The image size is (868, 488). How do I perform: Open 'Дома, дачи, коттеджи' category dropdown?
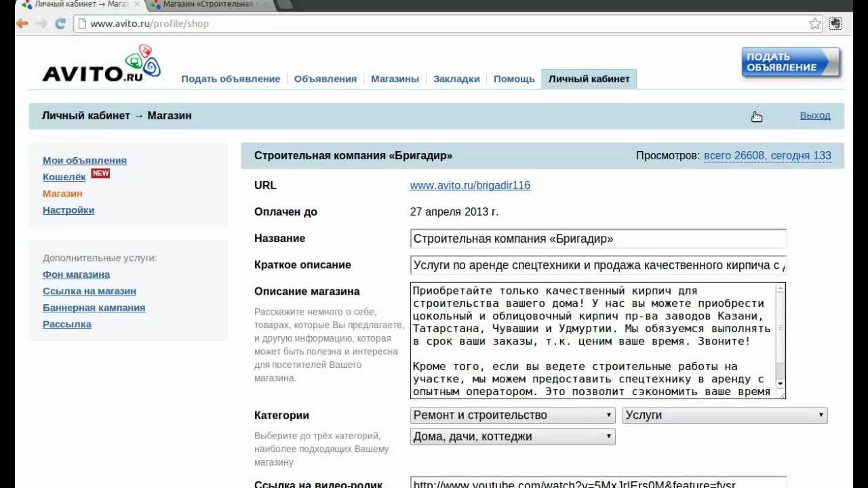(x=513, y=436)
